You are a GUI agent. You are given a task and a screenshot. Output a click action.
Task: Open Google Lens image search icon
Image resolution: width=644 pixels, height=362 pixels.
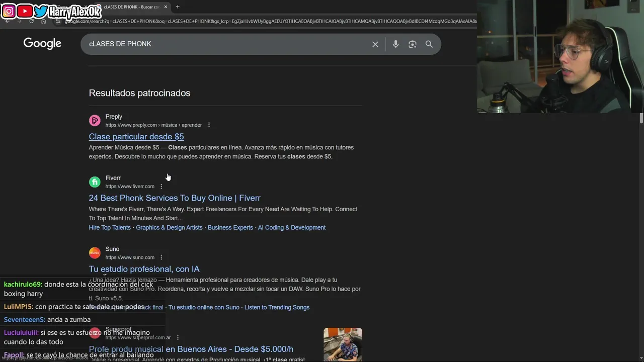pyautogui.click(x=413, y=44)
